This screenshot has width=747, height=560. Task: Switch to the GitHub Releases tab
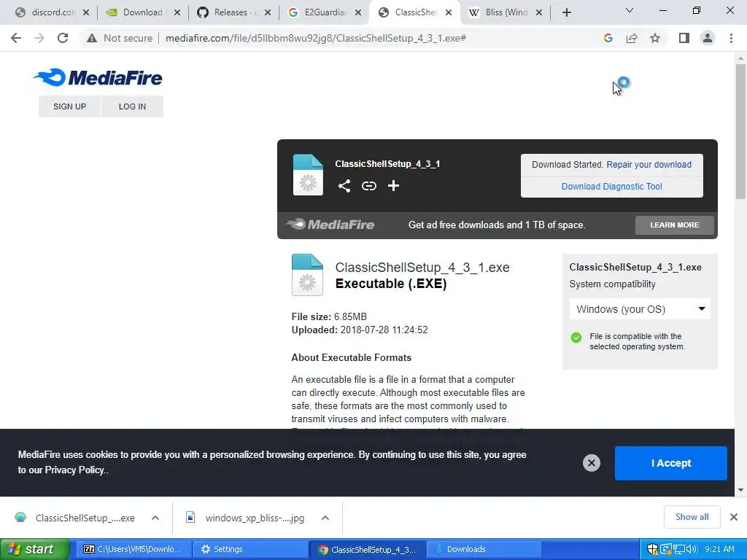click(230, 13)
